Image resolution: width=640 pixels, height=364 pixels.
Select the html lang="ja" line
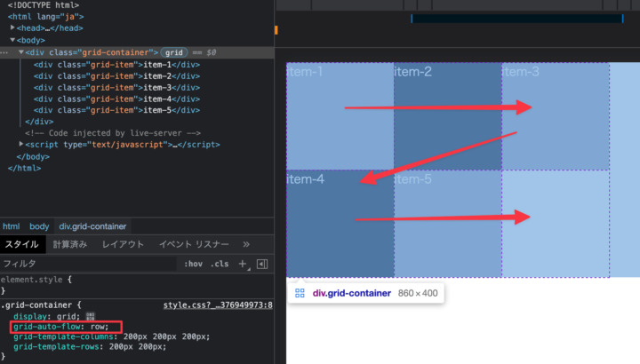45,17
